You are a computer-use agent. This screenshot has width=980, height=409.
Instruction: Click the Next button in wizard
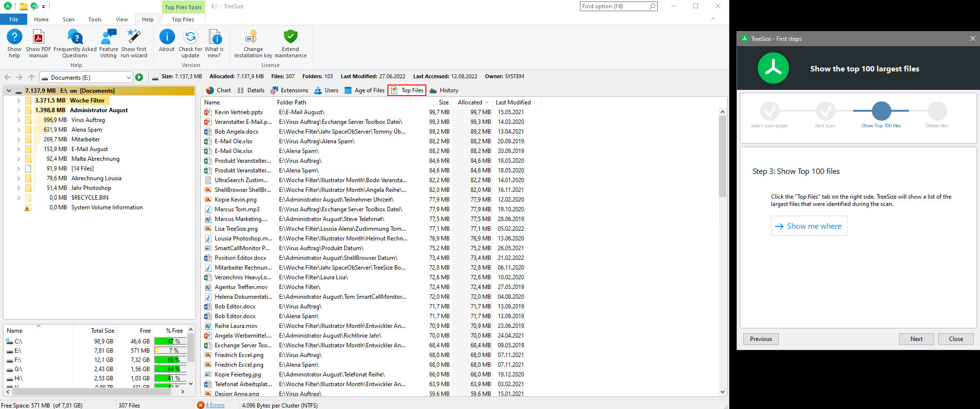point(916,339)
